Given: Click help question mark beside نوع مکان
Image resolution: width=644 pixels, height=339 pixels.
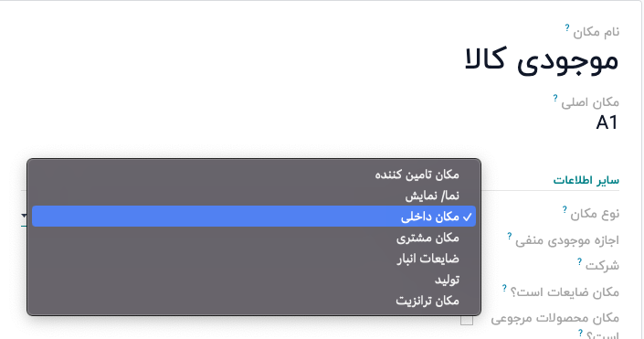Looking at the screenshot, I should pyautogui.click(x=565, y=209).
